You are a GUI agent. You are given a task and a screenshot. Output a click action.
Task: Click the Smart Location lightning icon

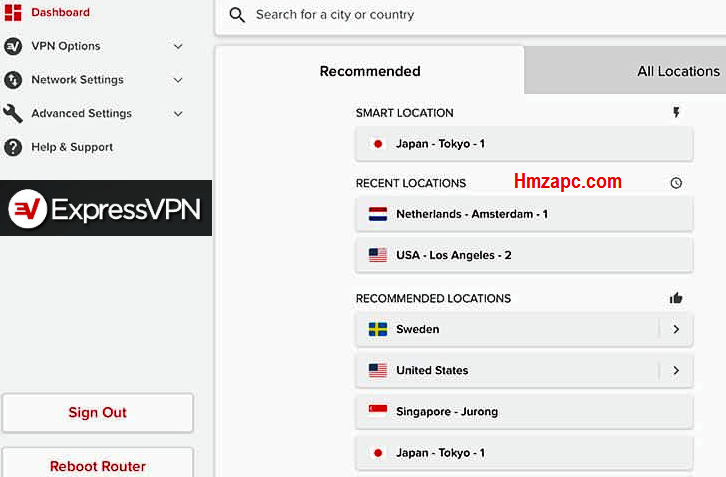(x=676, y=113)
